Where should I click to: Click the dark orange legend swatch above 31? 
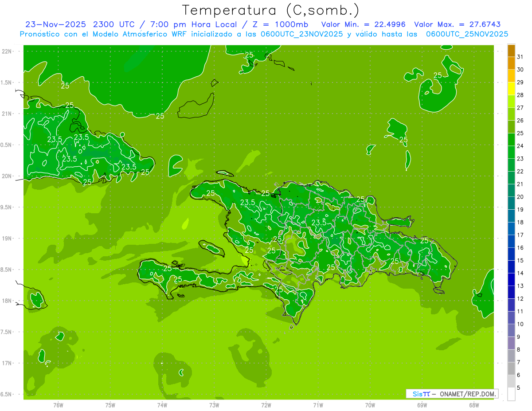point(511,51)
